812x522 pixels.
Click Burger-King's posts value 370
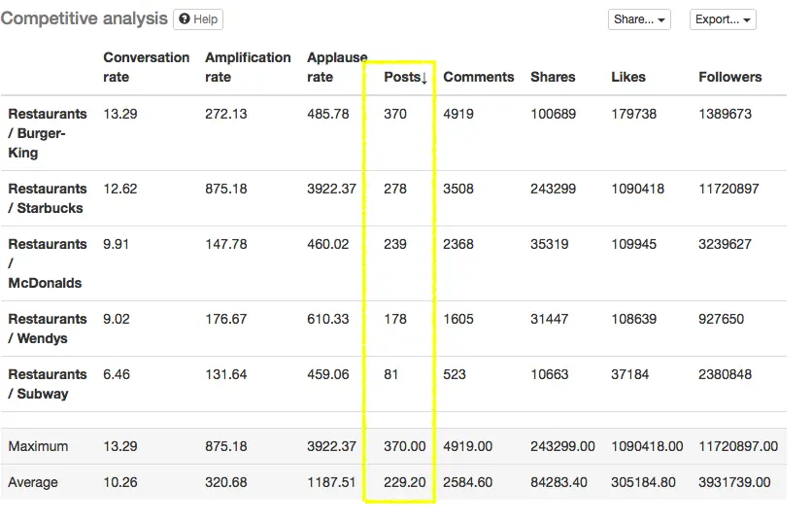click(x=395, y=114)
